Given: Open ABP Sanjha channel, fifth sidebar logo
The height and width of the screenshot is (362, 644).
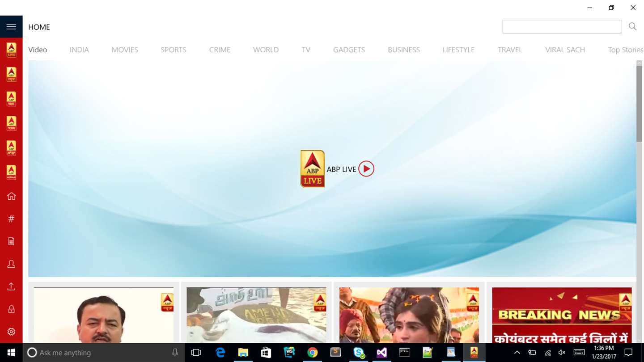Looking at the screenshot, I should [x=11, y=148].
